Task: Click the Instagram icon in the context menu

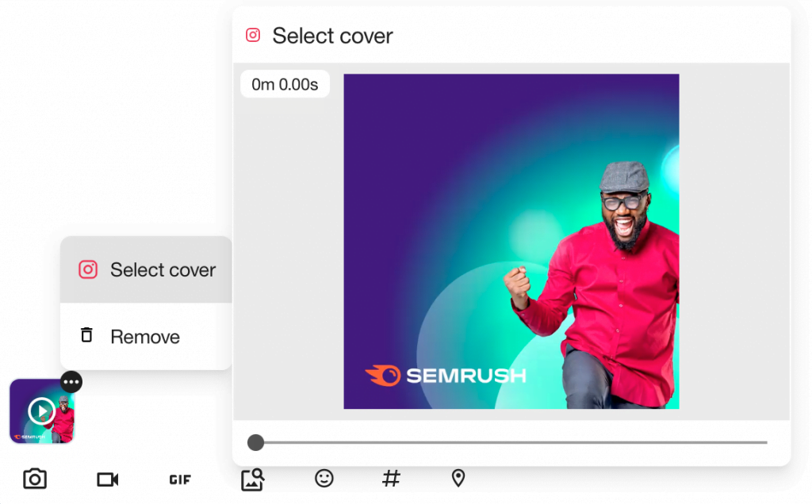Action: click(x=88, y=269)
